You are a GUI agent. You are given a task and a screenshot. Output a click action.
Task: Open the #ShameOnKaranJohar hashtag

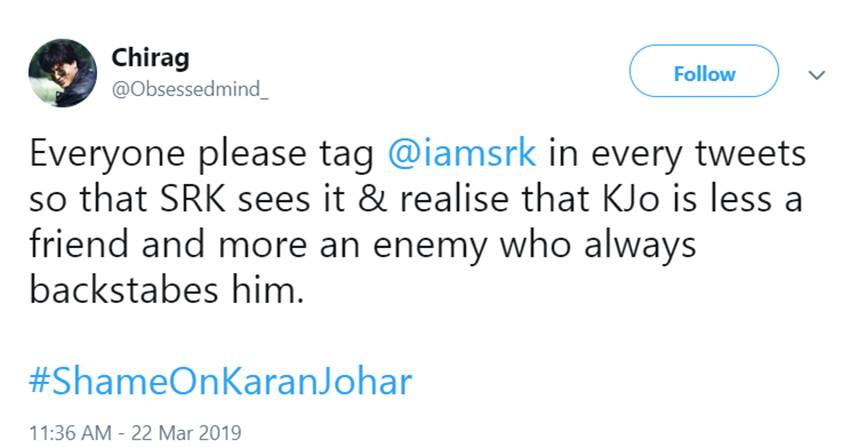tap(220, 382)
